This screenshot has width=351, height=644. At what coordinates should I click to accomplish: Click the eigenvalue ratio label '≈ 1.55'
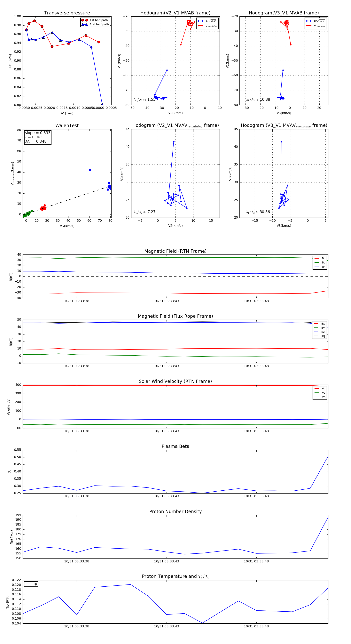point(144,100)
